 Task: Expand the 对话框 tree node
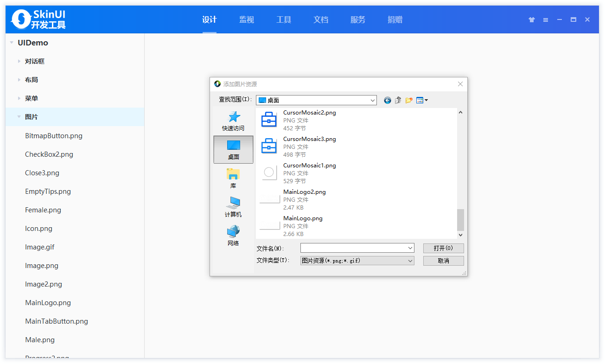click(x=19, y=61)
